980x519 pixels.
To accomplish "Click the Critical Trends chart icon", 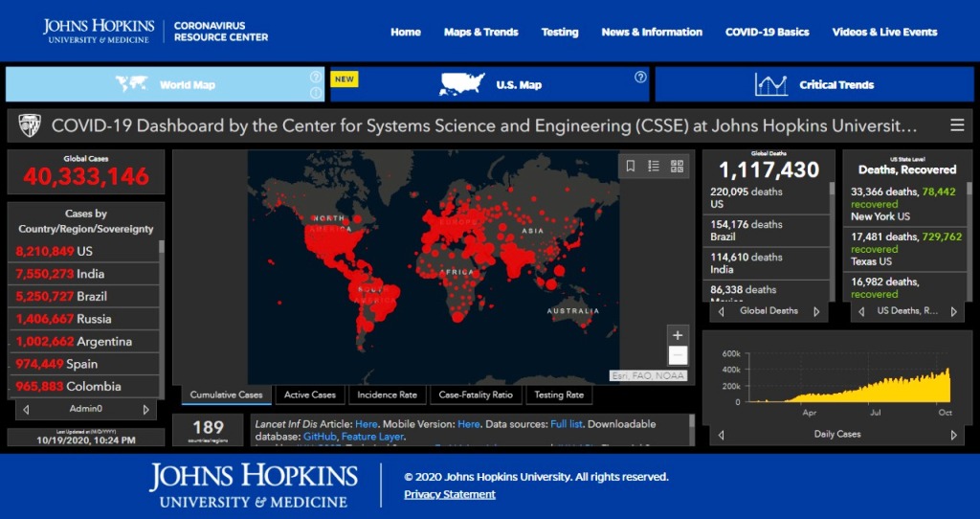I will click(x=770, y=84).
